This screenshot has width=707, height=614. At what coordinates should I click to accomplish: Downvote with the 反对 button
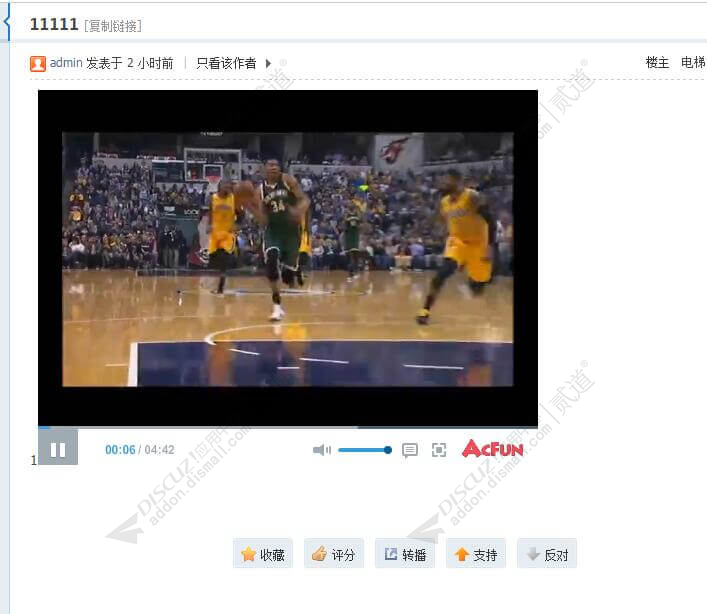pyautogui.click(x=547, y=554)
